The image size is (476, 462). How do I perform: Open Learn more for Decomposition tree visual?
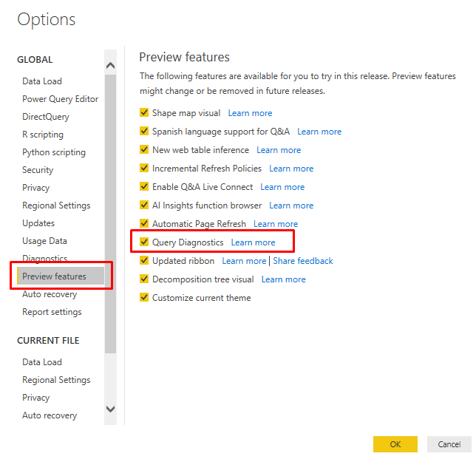click(284, 279)
